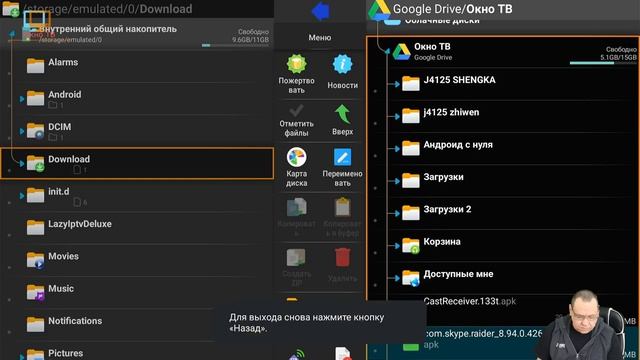Screen dimensions: 640x360
Task: Select the CastReceiver.133t.apk file
Action: coord(469,301)
